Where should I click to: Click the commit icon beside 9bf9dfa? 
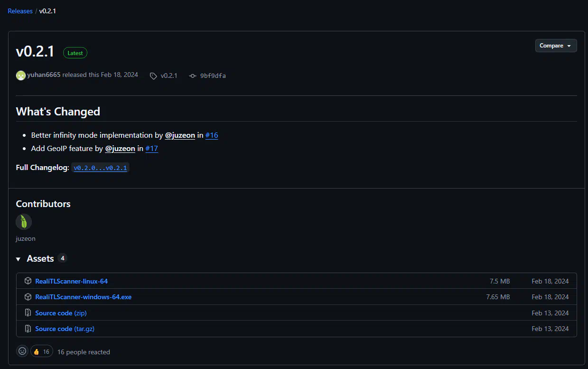(x=192, y=76)
